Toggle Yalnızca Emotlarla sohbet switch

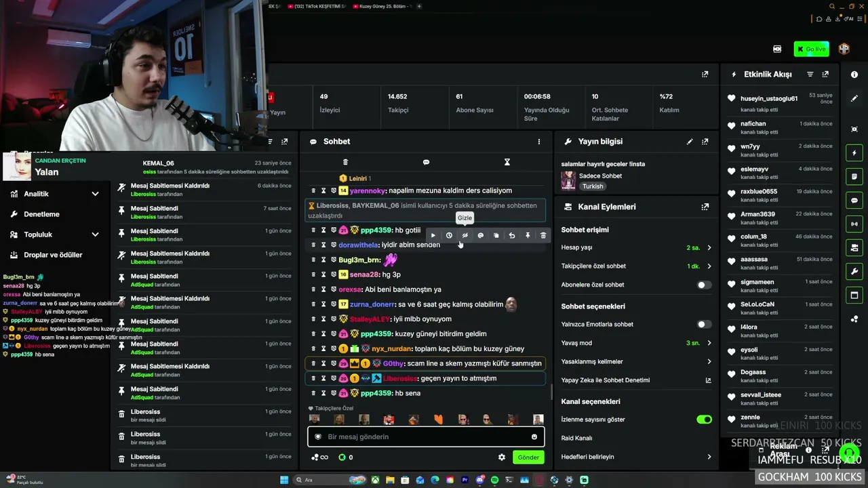705,324
